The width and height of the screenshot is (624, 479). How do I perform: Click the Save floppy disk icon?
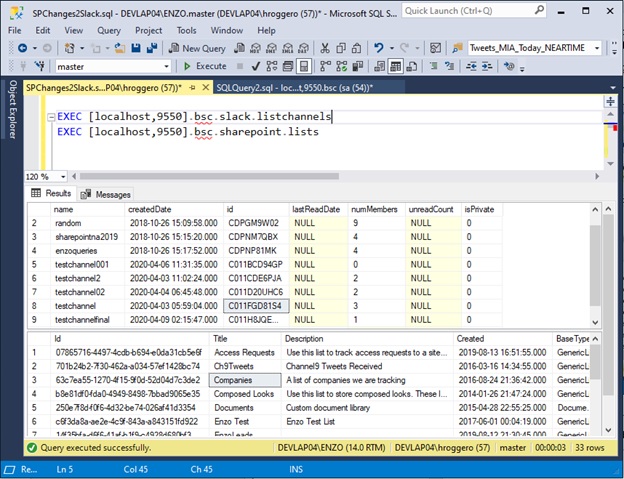tap(136, 48)
